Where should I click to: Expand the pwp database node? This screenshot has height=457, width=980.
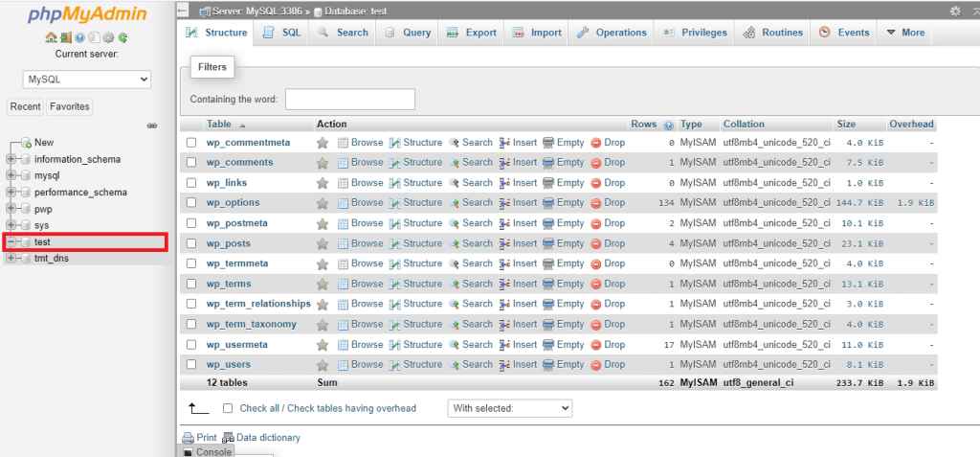click(11, 209)
